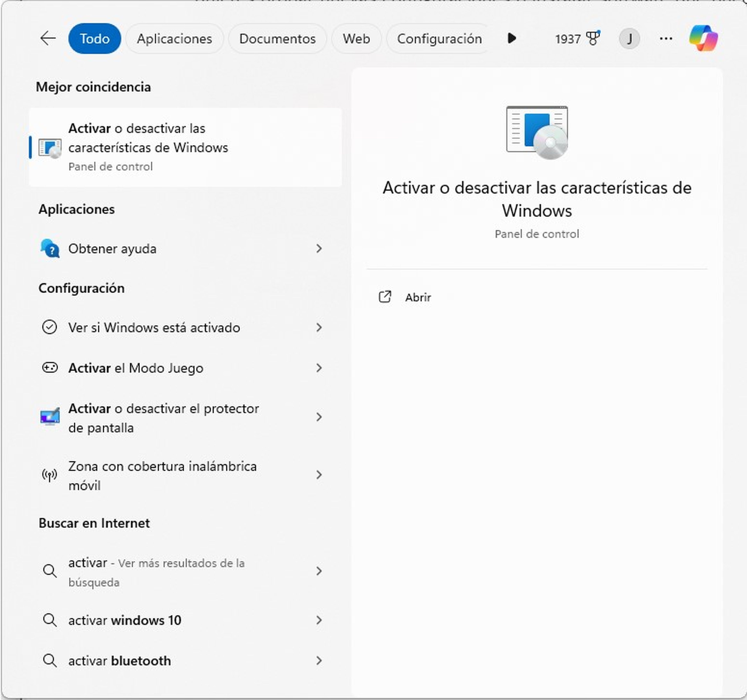Click the Abrir link
The image size is (747, 700).
point(417,297)
